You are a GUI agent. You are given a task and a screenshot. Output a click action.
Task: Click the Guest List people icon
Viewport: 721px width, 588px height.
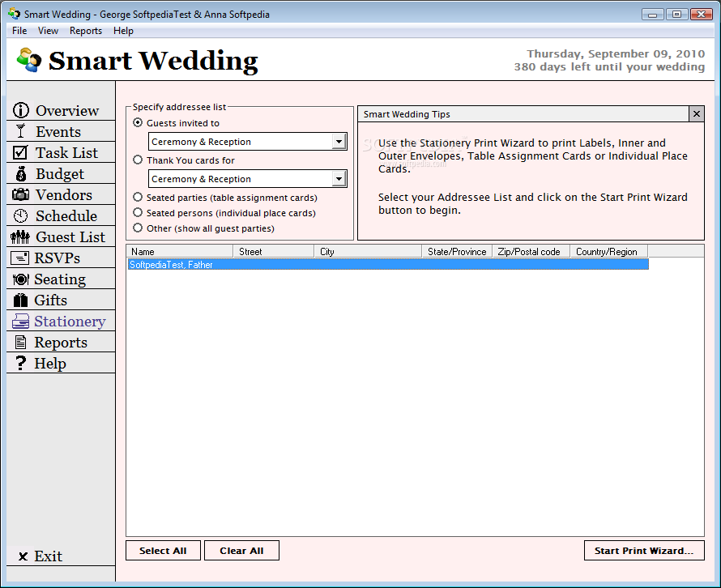[20, 236]
